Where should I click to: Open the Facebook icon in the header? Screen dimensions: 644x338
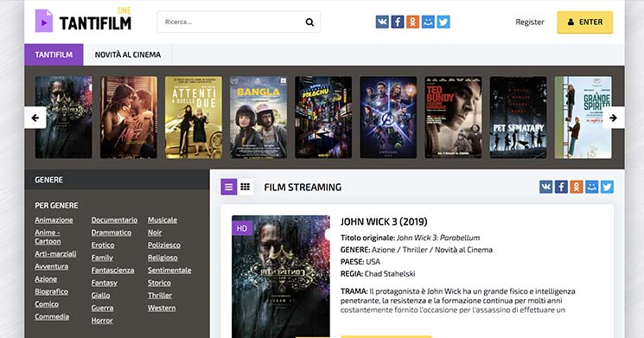(397, 22)
